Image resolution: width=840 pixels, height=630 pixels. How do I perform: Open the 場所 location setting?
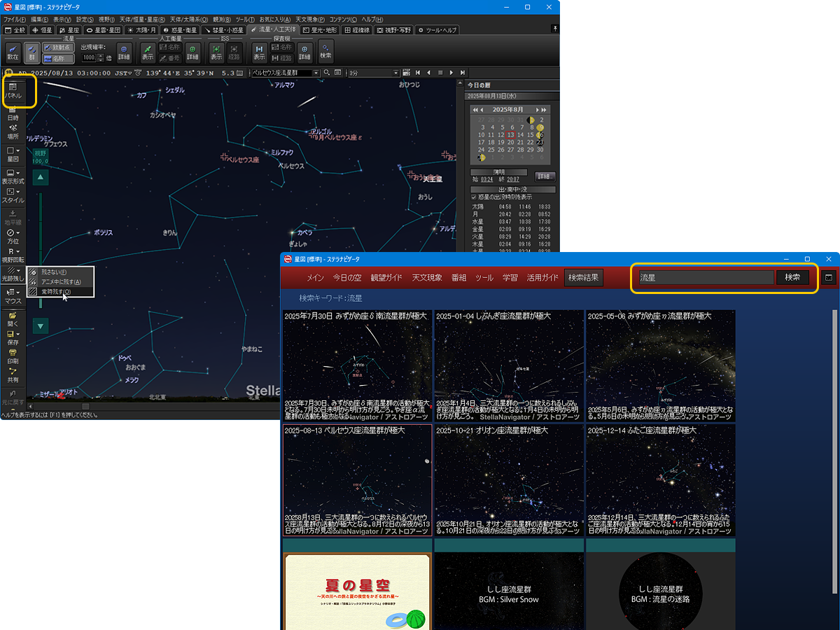pos(13,132)
